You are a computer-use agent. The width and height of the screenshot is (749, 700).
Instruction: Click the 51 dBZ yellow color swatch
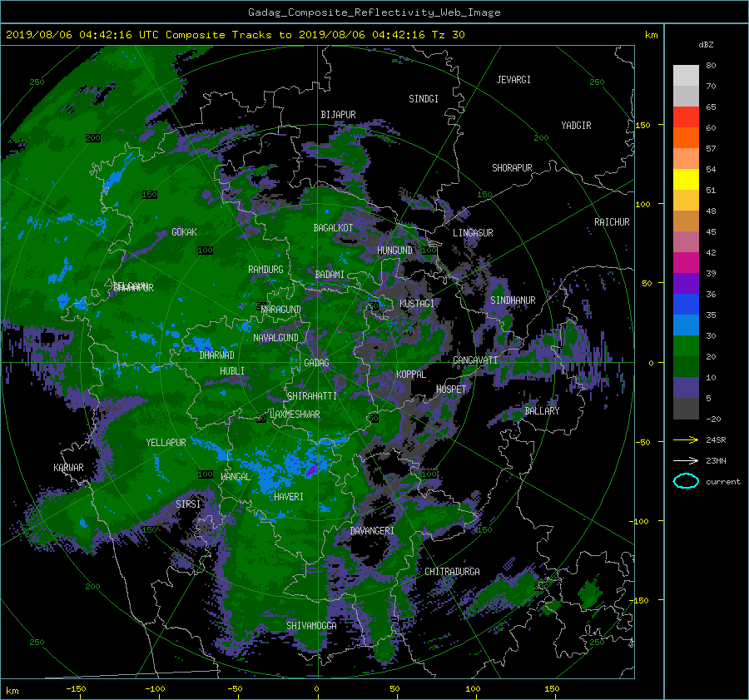click(x=686, y=179)
